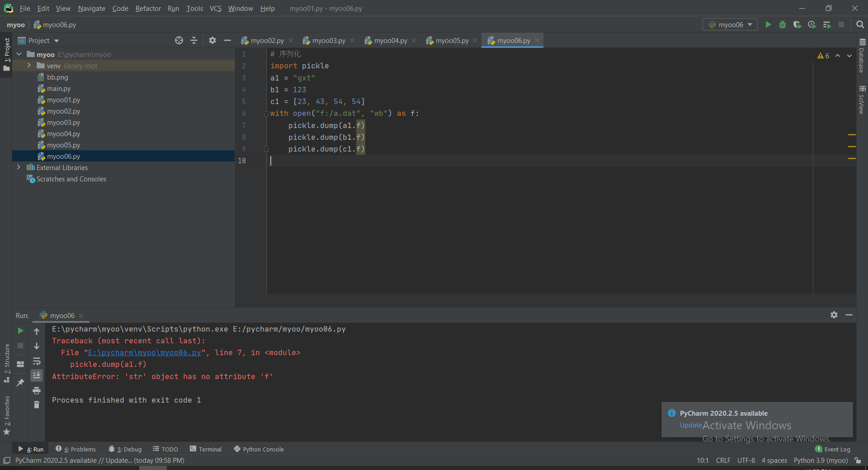Clear all console output with trash icon
868x470 pixels.
click(37, 405)
